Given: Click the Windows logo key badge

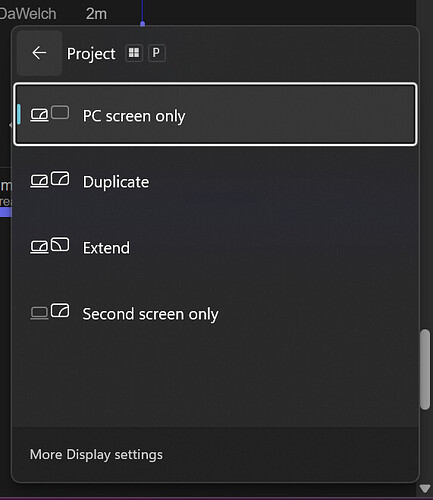Looking at the screenshot, I should (134, 53).
